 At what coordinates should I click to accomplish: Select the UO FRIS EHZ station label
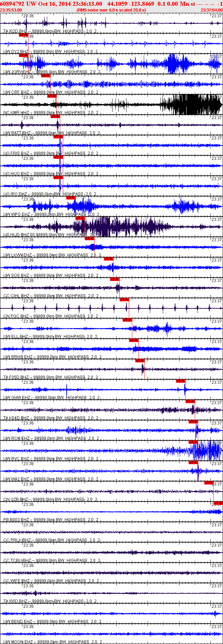tap(50, 153)
